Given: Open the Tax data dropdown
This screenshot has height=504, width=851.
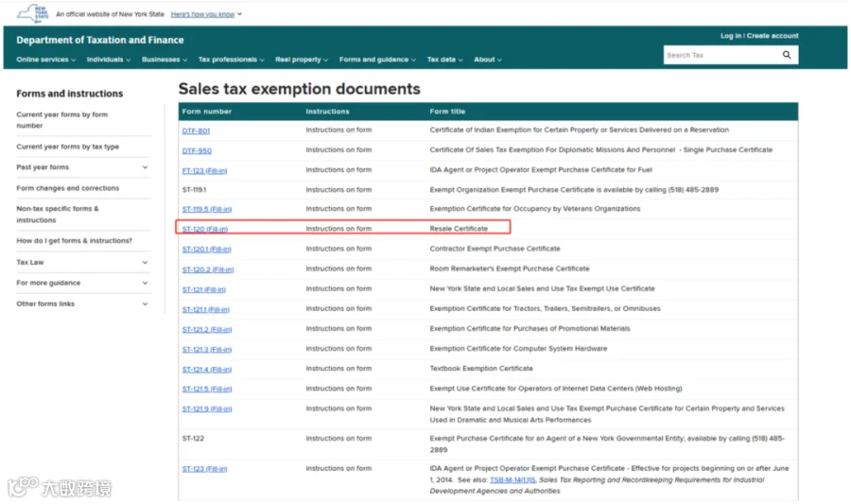Looking at the screenshot, I should 444,60.
